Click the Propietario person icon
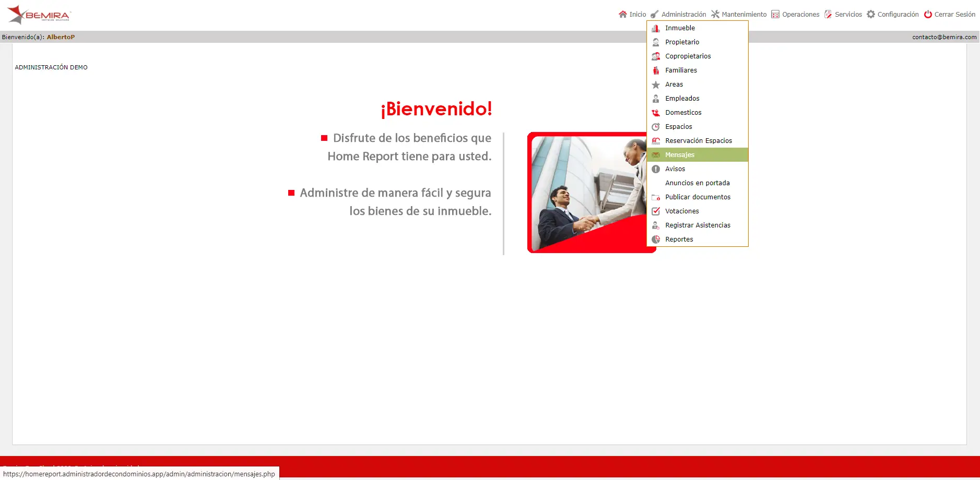The height and width of the screenshot is (480, 980). click(656, 42)
